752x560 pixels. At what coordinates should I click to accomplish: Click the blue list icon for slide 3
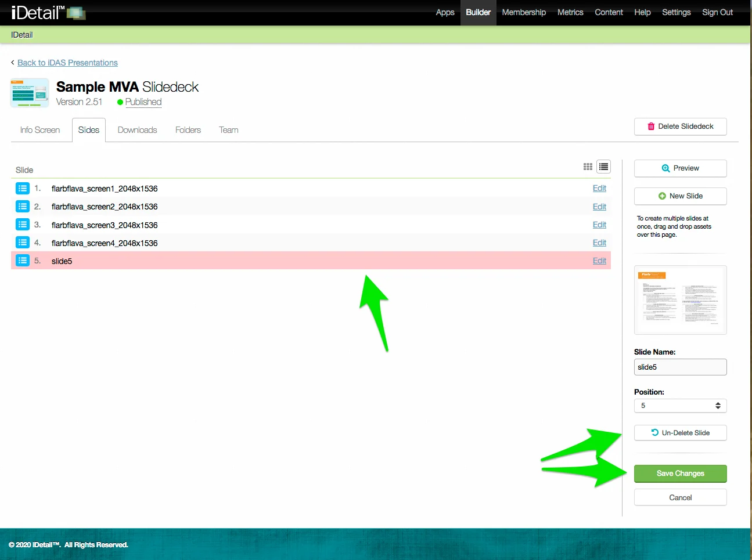[23, 225]
